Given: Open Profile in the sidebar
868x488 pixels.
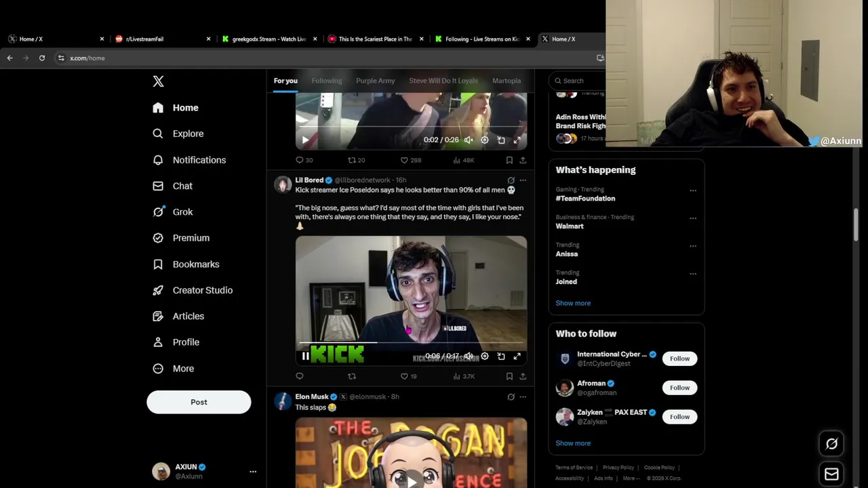Looking at the screenshot, I should (x=176, y=342).
